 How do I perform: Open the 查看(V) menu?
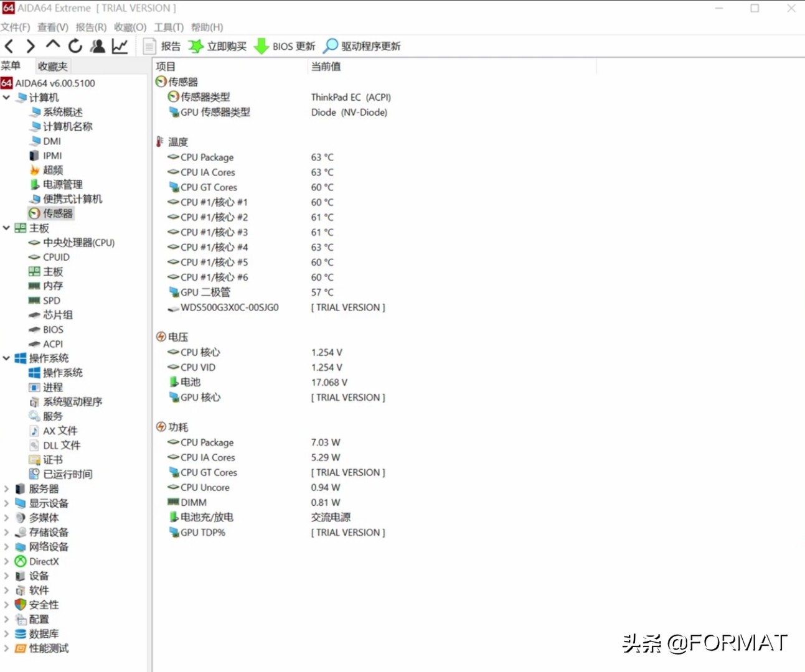pyautogui.click(x=53, y=27)
